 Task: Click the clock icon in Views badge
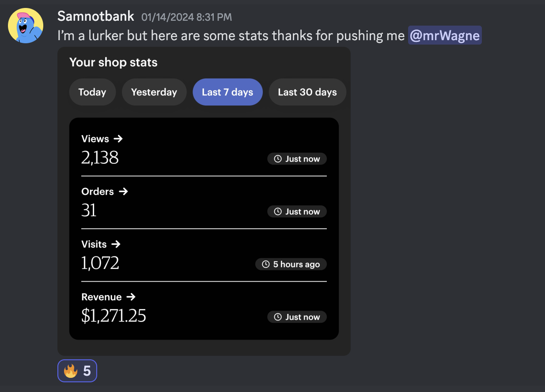coord(278,159)
